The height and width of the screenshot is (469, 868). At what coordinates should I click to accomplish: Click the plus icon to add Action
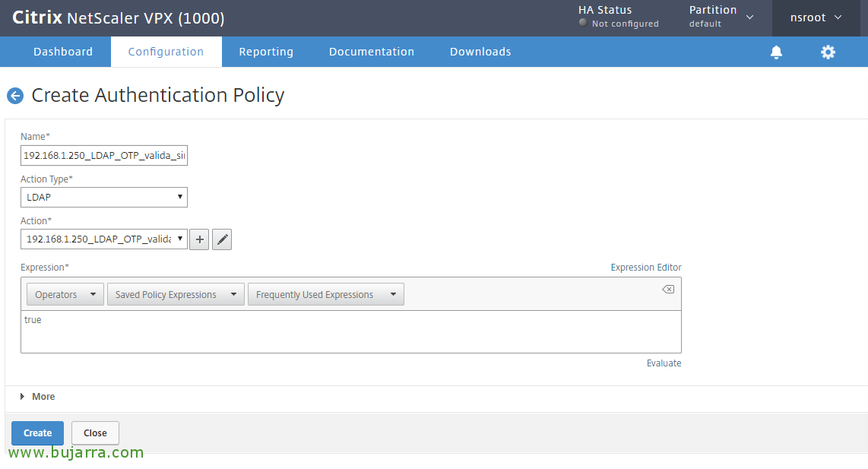click(199, 239)
